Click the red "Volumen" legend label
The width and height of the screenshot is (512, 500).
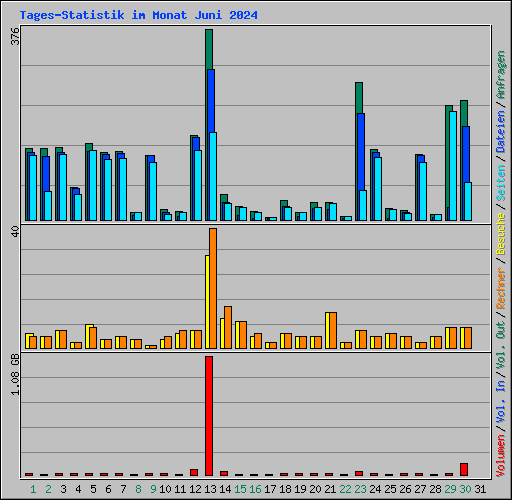501,456
